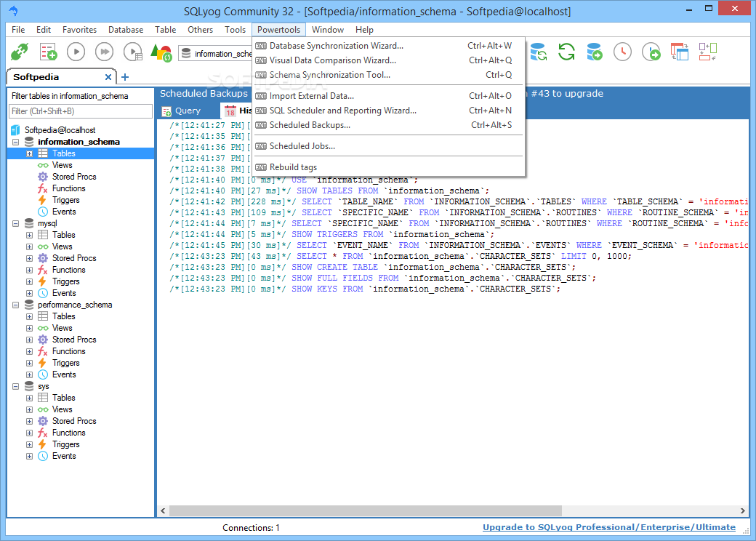Click the query builder boxes icon
This screenshot has width=756, height=541.
click(708, 52)
